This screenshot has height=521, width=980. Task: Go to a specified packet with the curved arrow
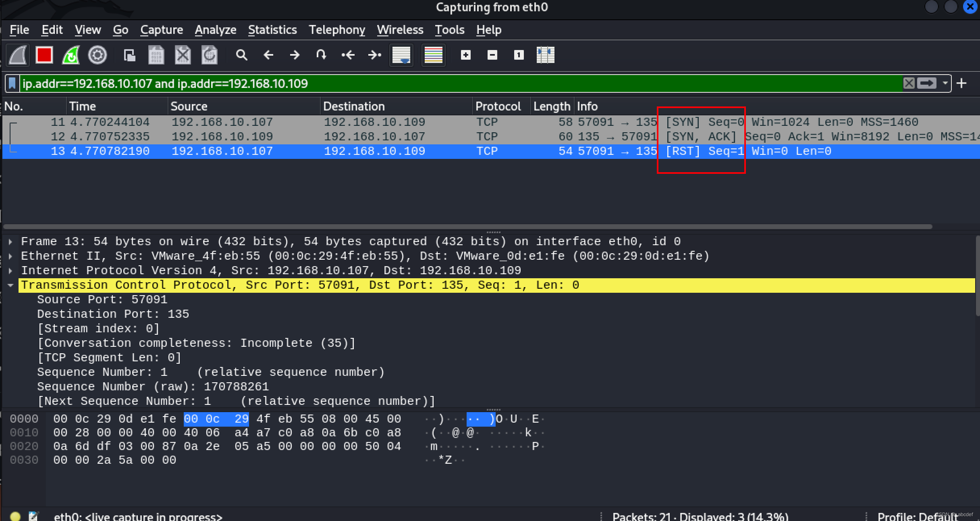click(x=321, y=55)
